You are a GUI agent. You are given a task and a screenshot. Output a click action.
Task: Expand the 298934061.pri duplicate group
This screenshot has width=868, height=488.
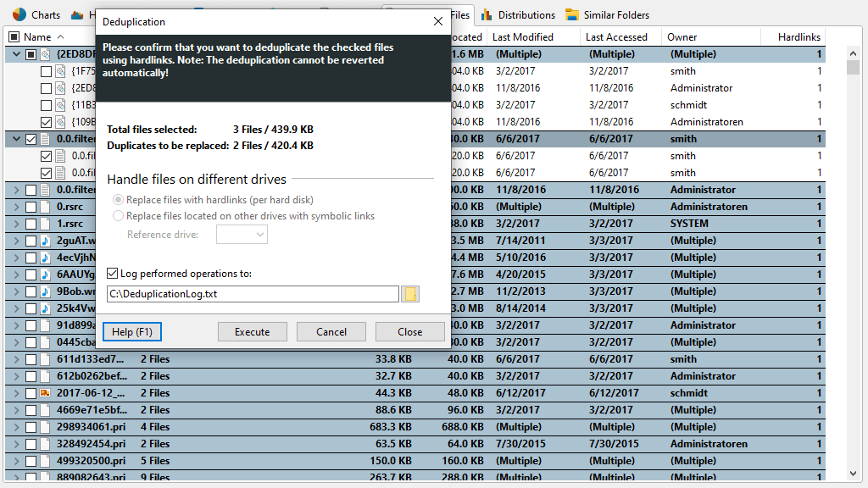pos(15,427)
